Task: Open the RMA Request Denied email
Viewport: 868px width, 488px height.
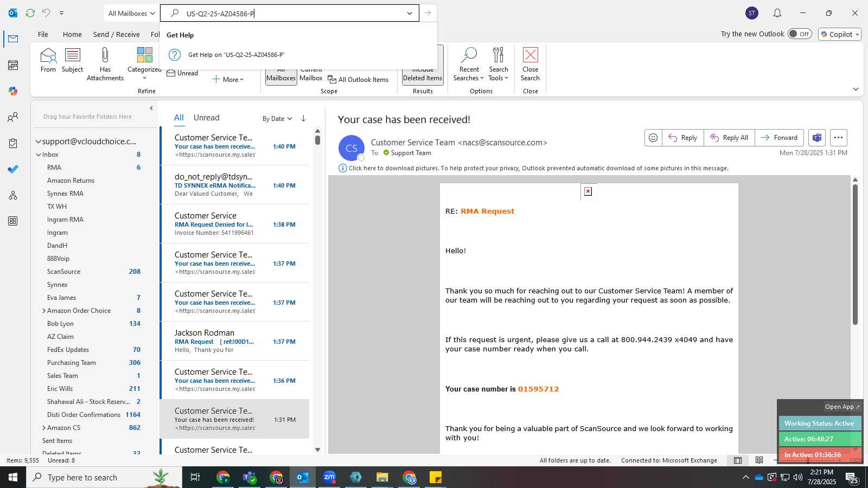Action: point(235,224)
